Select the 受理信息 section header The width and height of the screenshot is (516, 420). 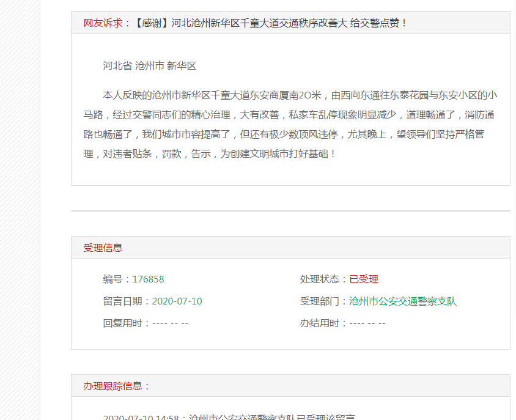103,248
